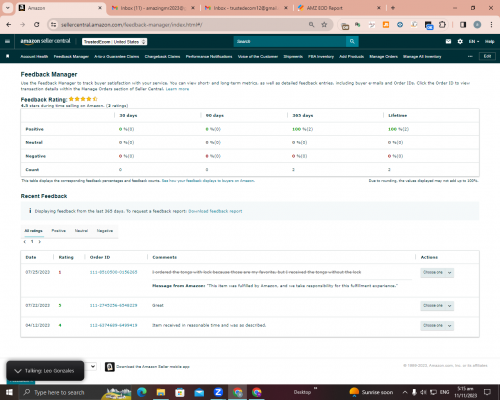Open order 111-2745256-6548229
The width and height of the screenshot is (500, 400).
113,305
